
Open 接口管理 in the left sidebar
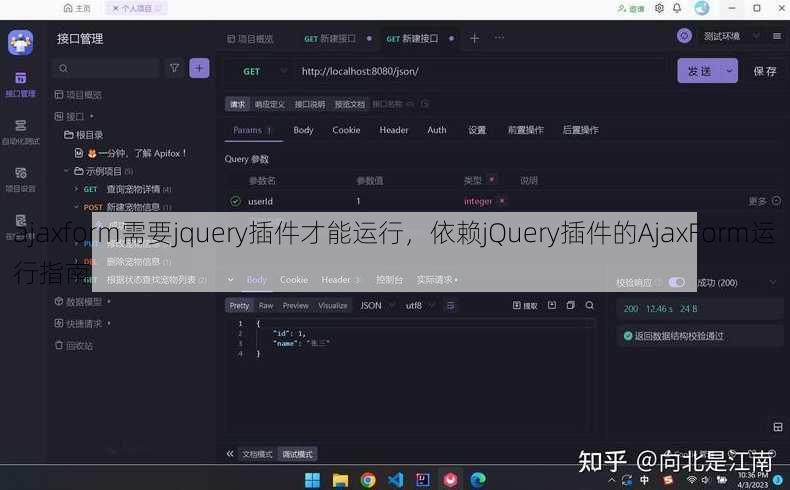(20, 84)
